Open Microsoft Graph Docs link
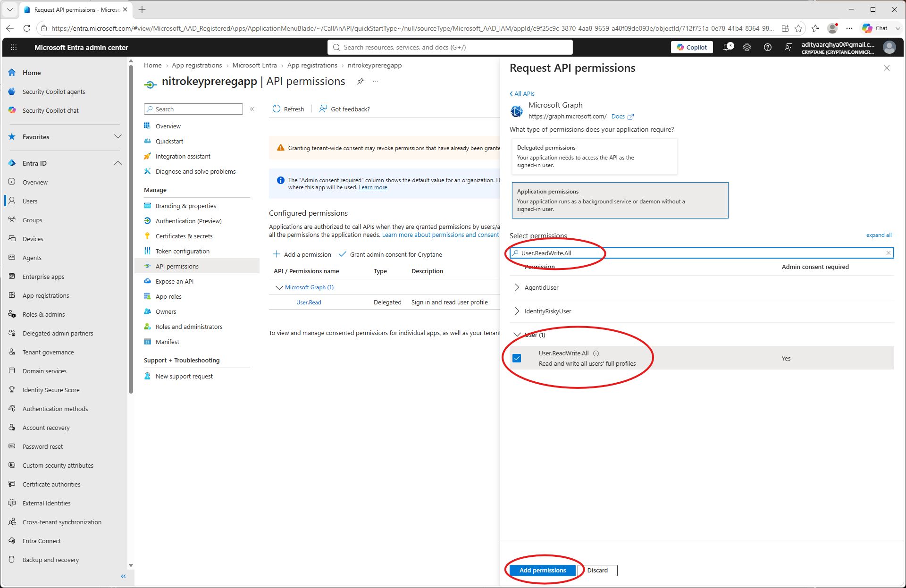Viewport: 906px width, 588px height. [622, 116]
